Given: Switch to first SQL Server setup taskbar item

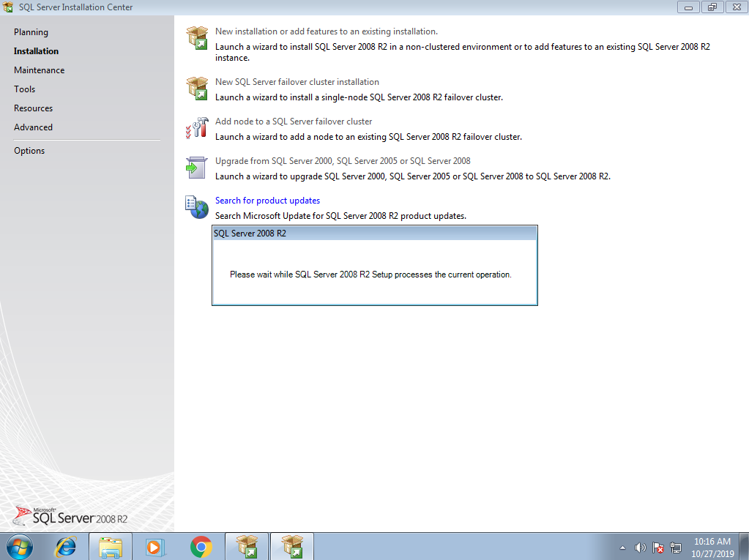Looking at the screenshot, I should click(247, 547).
